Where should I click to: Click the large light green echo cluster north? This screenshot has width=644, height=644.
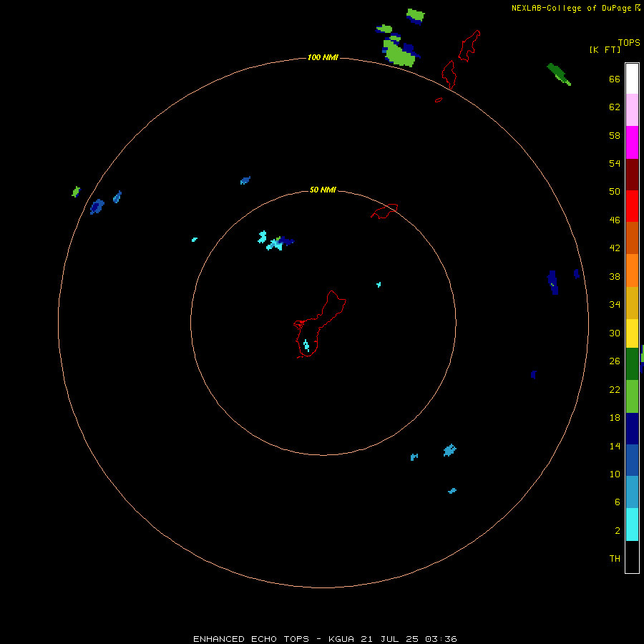point(399,52)
